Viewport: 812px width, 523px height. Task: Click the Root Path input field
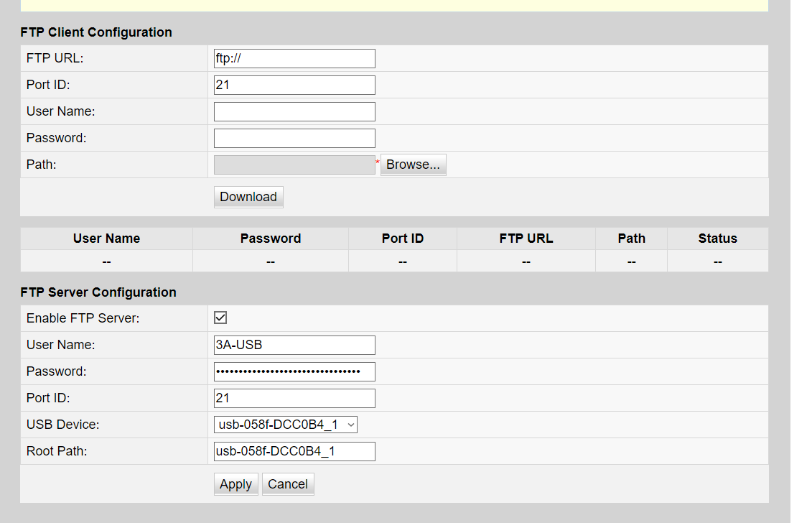[x=294, y=451]
